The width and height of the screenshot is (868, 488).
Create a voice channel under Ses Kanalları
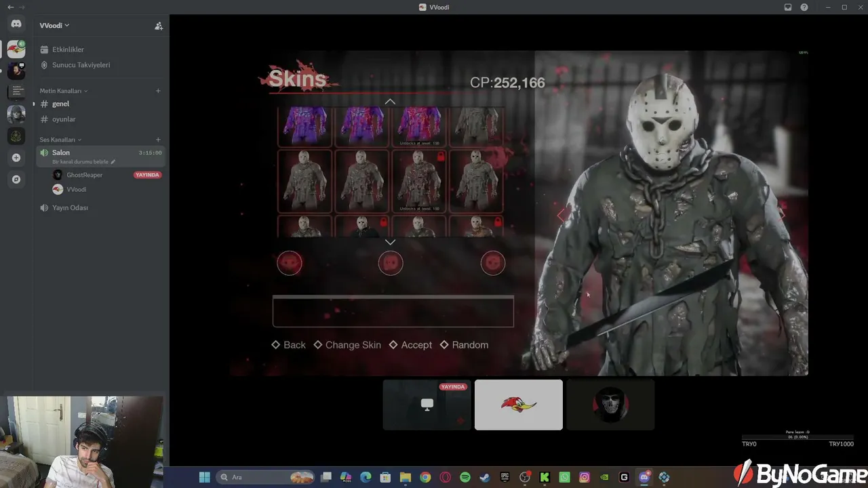click(158, 140)
